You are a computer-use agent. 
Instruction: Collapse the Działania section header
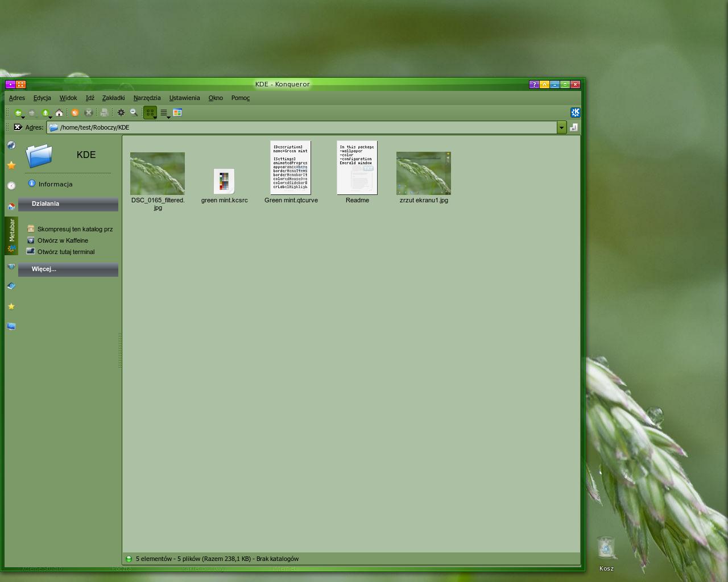(x=68, y=204)
